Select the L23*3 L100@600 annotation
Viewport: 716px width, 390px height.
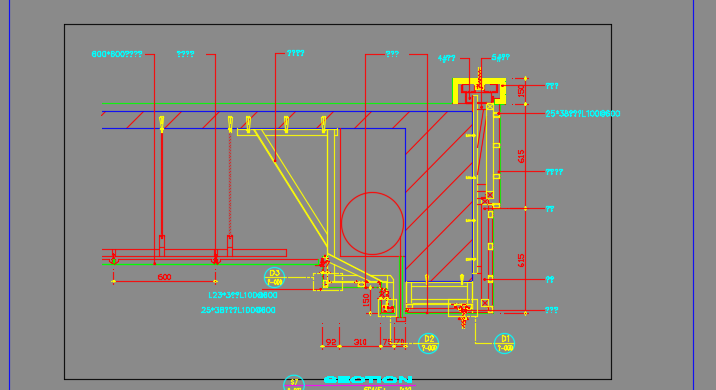pyautogui.click(x=243, y=295)
